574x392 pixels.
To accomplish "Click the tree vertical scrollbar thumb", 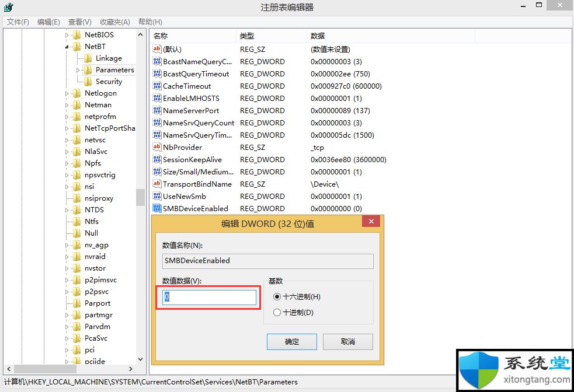I will [140, 198].
